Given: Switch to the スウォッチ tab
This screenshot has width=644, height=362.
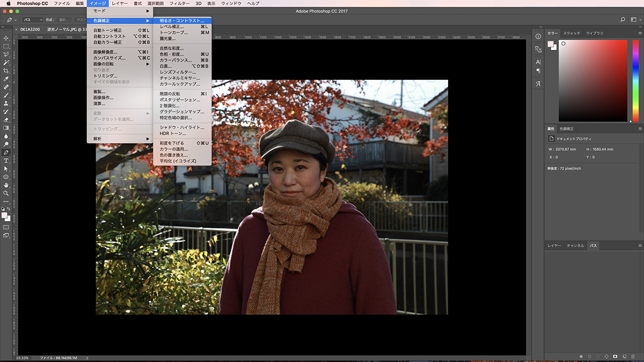Looking at the screenshot, I should click(572, 33).
